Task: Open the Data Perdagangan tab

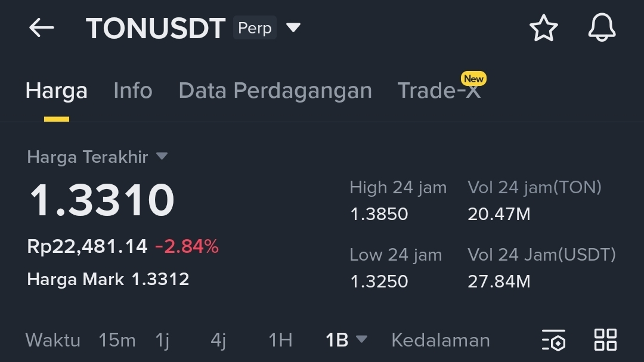Action: (275, 91)
